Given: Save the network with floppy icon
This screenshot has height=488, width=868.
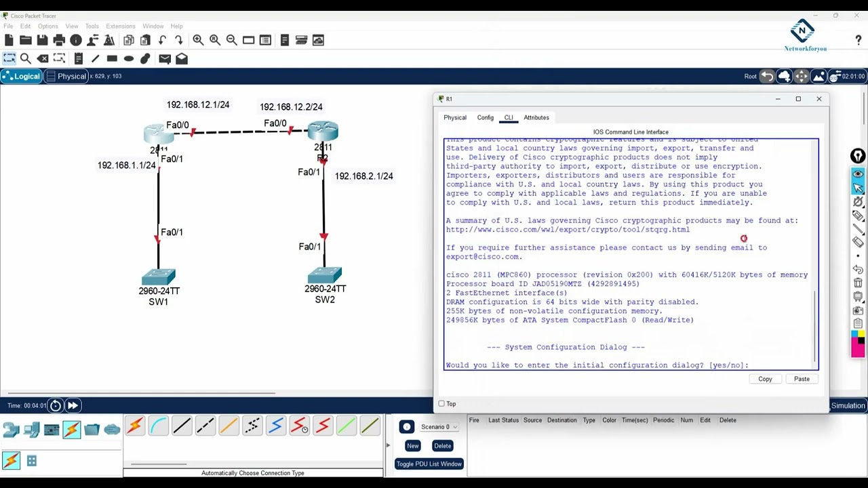Looking at the screenshot, I should pyautogui.click(x=42, y=41).
